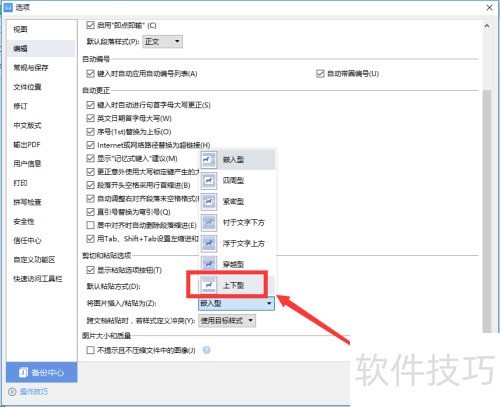This screenshot has height=407, width=500.
Task: Toggle 显示"记忆式键入"建议 checkbox
Action: [90, 158]
